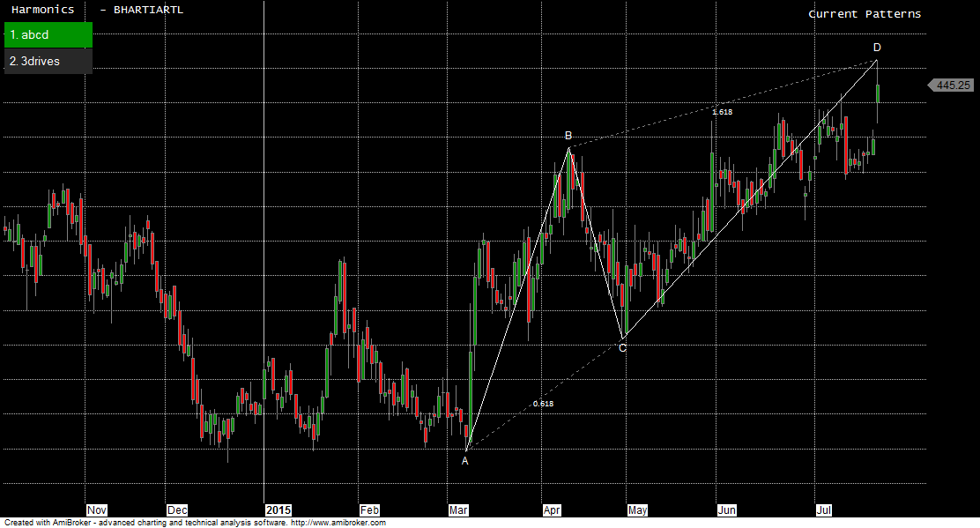
Task: Click point A marker at the pattern low
Action: 464,459
